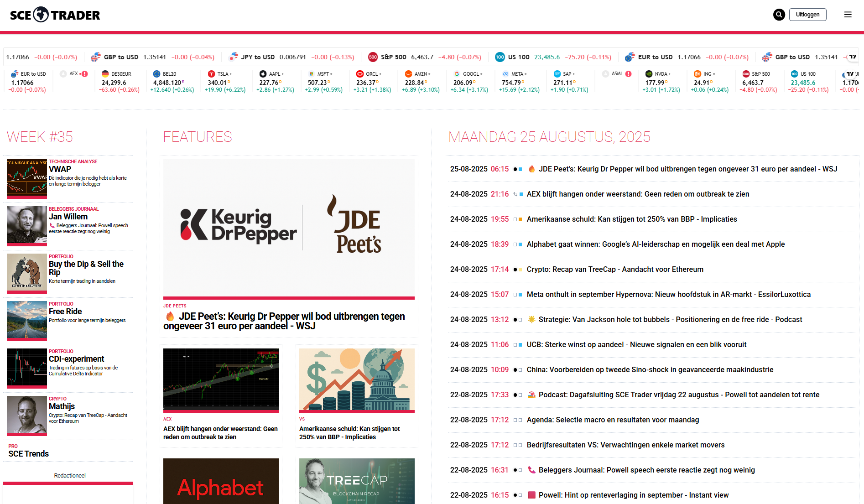Click the podcast icon in Dagafsluiting news row
The image size is (864, 504).
pos(531,395)
